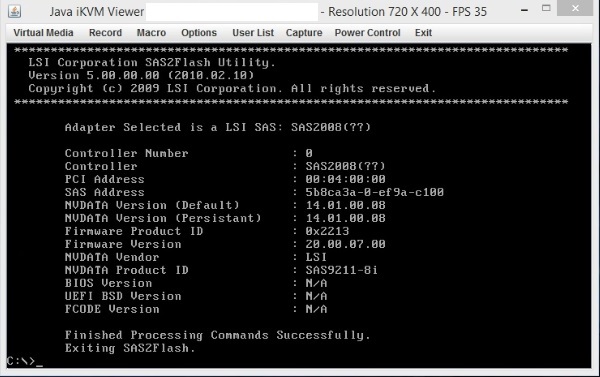Click the Exit menu item

pyautogui.click(x=423, y=33)
